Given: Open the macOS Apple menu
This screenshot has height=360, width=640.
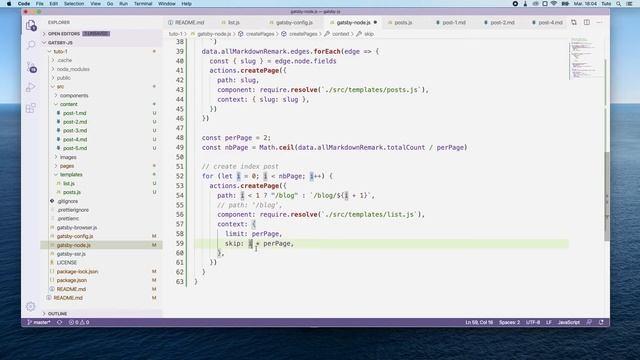Looking at the screenshot, I should pyautogui.click(x=9, y=4).
